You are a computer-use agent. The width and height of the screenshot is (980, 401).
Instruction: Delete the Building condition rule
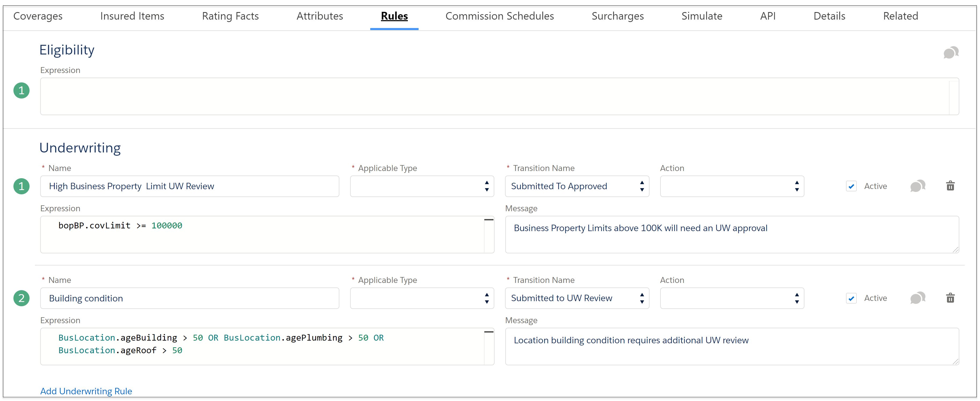pos(950,297)
